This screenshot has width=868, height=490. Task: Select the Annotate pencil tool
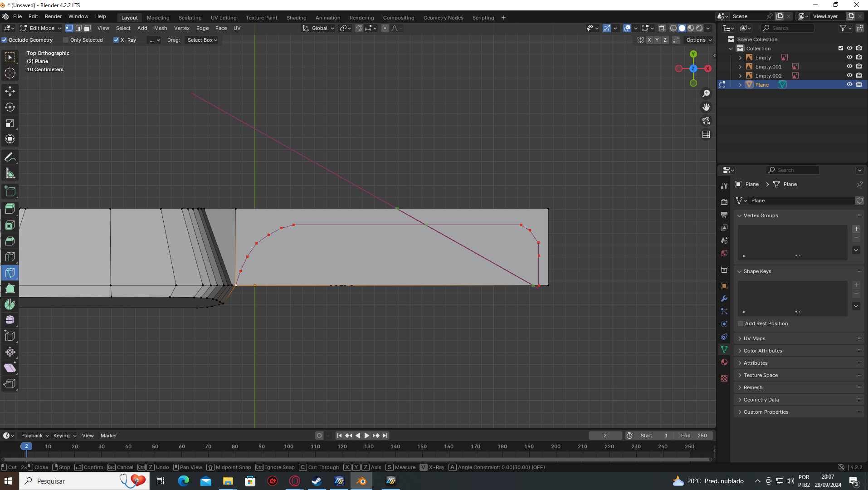point(10,157)
